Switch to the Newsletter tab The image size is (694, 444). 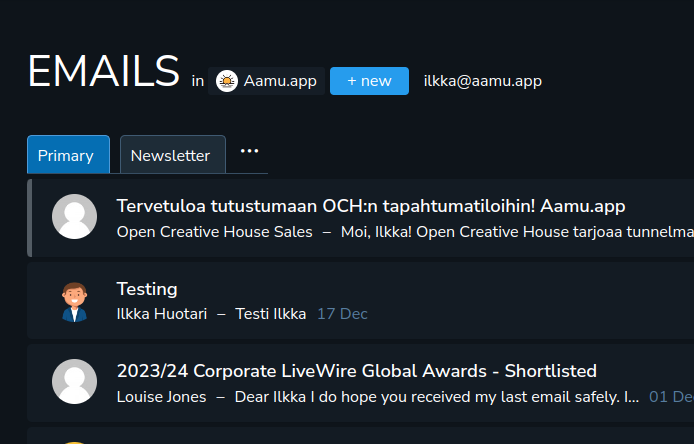(x=170, y=155)
